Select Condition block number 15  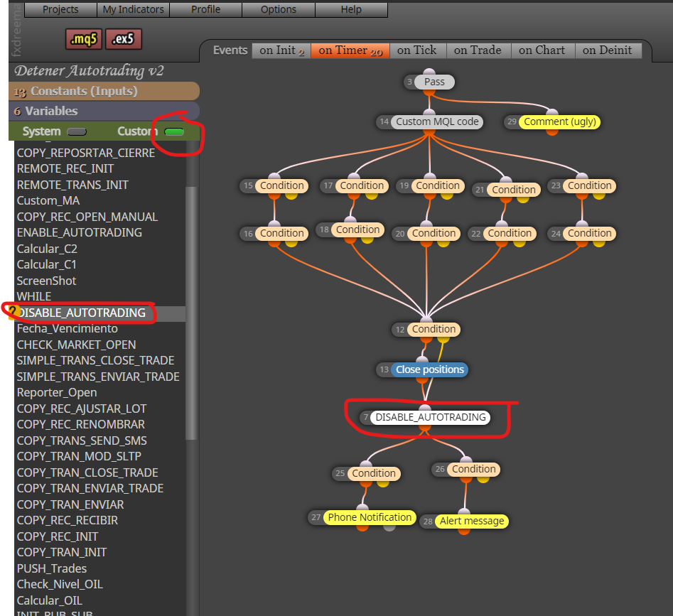click(x=281, y=185)
